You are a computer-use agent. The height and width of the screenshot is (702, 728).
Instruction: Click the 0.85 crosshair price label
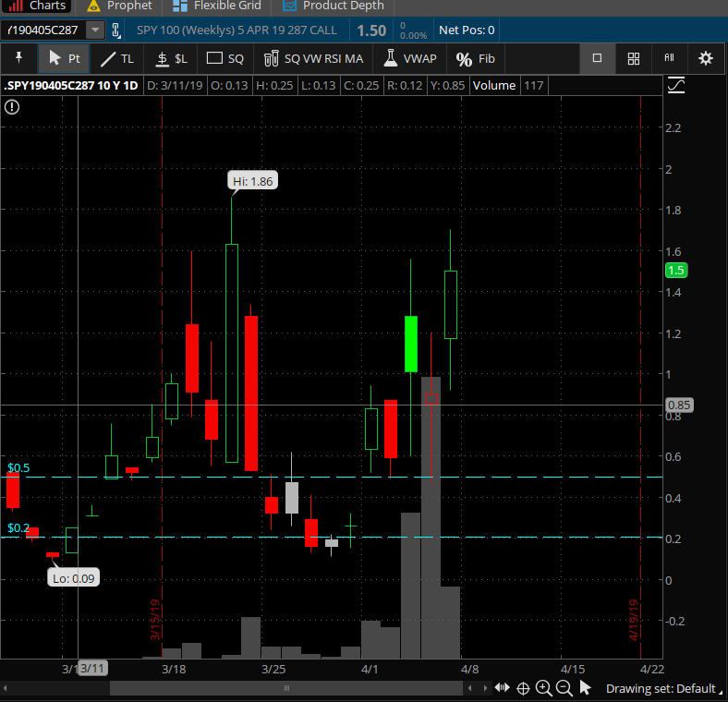click(x=679, y=405)
